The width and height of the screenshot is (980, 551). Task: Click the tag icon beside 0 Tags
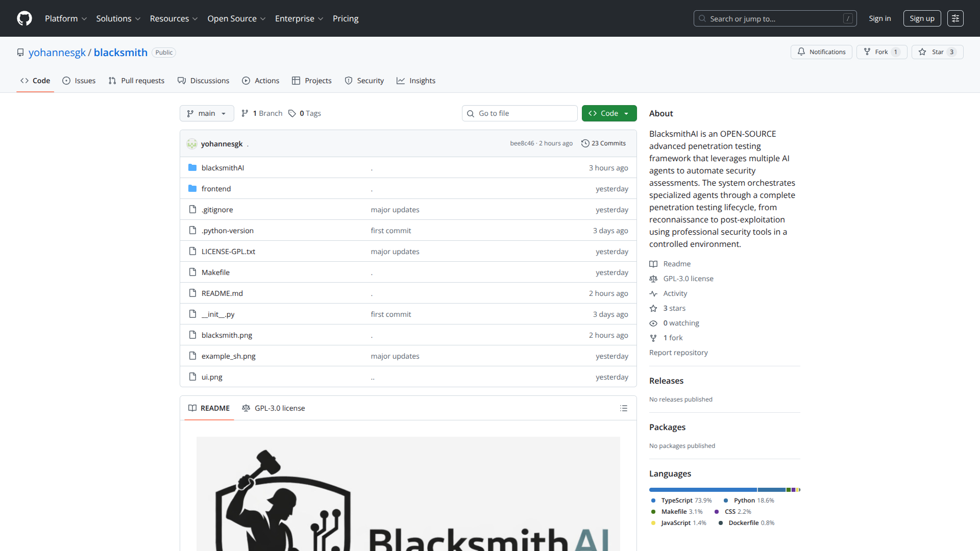coord(292,113)
